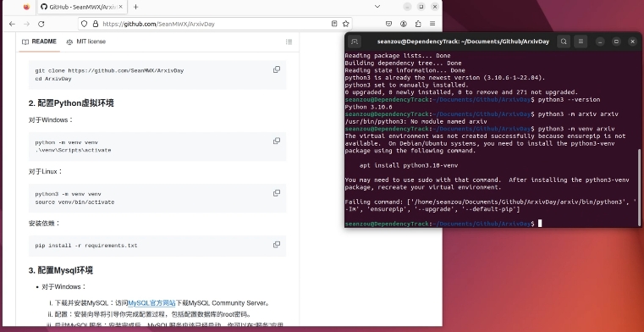This screenshot has width=644, height=332.
Task: Copy the Linux source venv code block
Action: (x=277, y=193)
